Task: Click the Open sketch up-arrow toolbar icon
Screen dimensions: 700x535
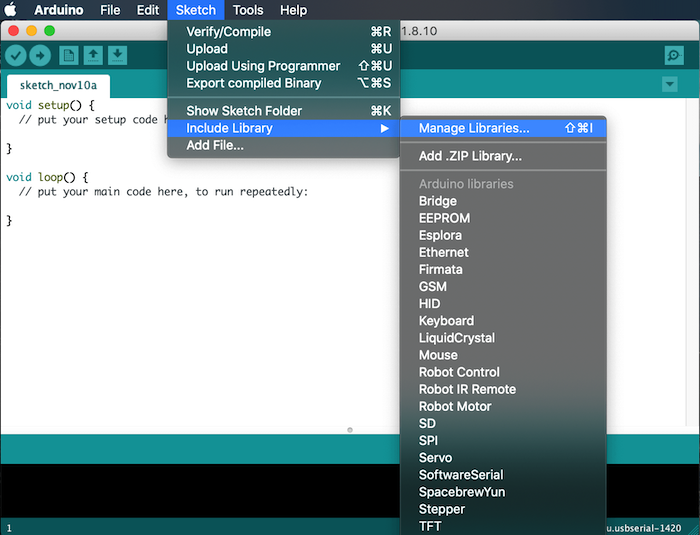Action: click(93, 56)
